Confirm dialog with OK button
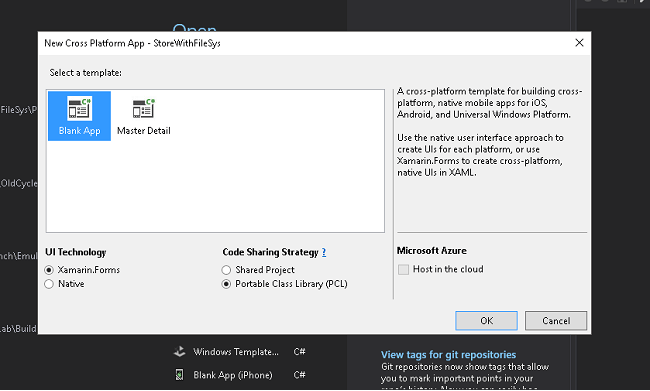The height and width of the screenshot is (391, 650). tap(486, 321)
